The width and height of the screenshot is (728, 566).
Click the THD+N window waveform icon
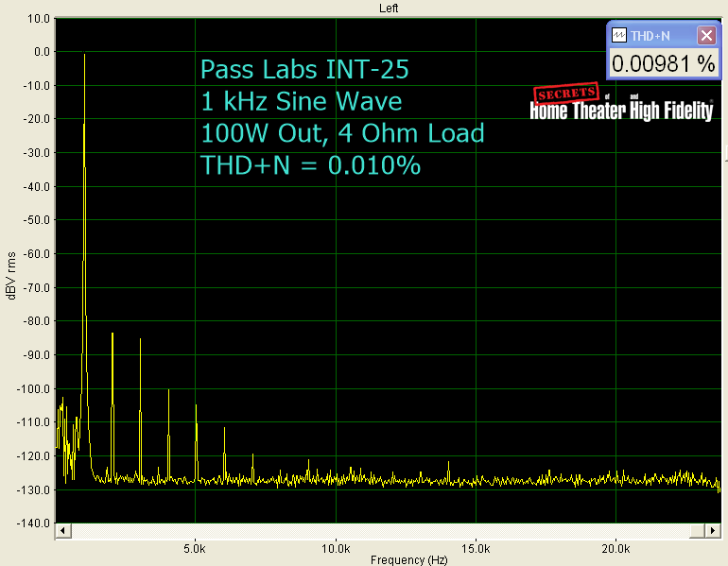[x=618, y=35]
